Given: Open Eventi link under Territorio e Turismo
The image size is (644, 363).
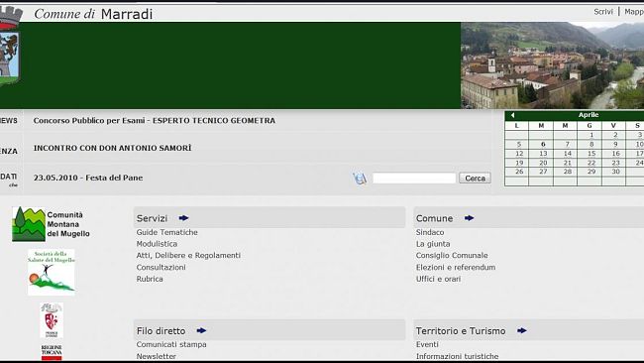Looking at the screenshot, I should [x=427, y=344].
